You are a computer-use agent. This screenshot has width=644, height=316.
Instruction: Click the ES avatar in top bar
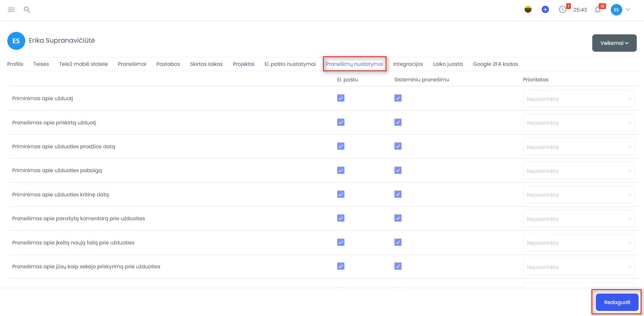point(616,10)
